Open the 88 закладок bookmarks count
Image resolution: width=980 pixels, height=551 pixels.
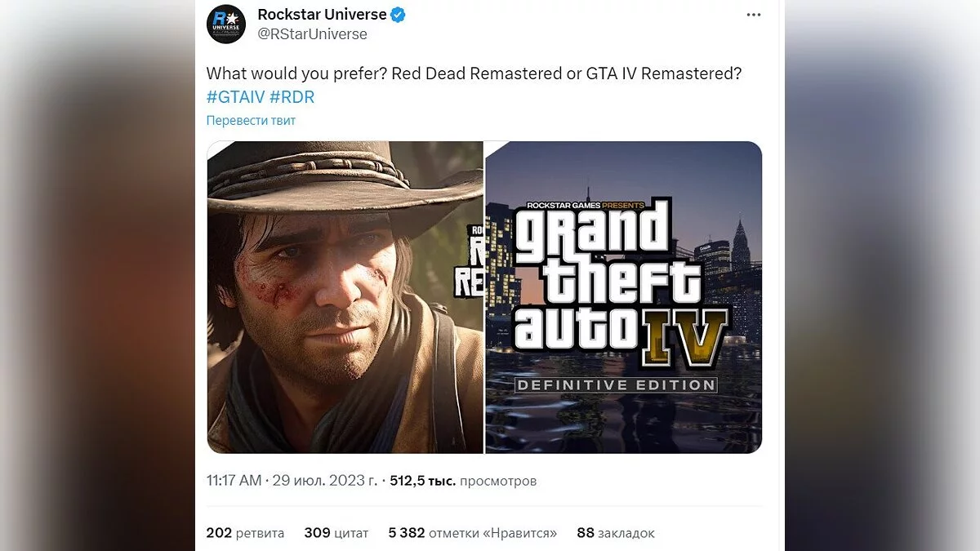(615, 533)
